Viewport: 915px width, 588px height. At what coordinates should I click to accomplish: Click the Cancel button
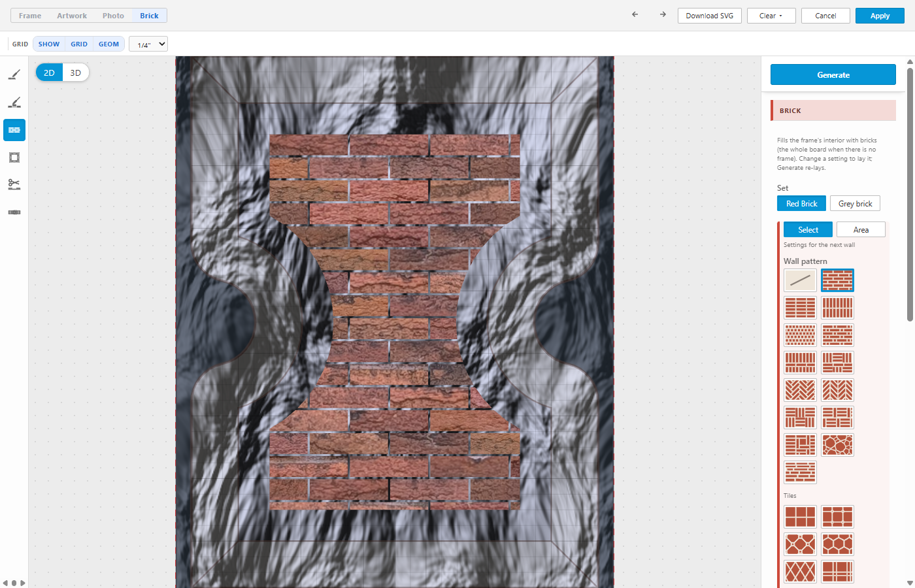(825, 16)
